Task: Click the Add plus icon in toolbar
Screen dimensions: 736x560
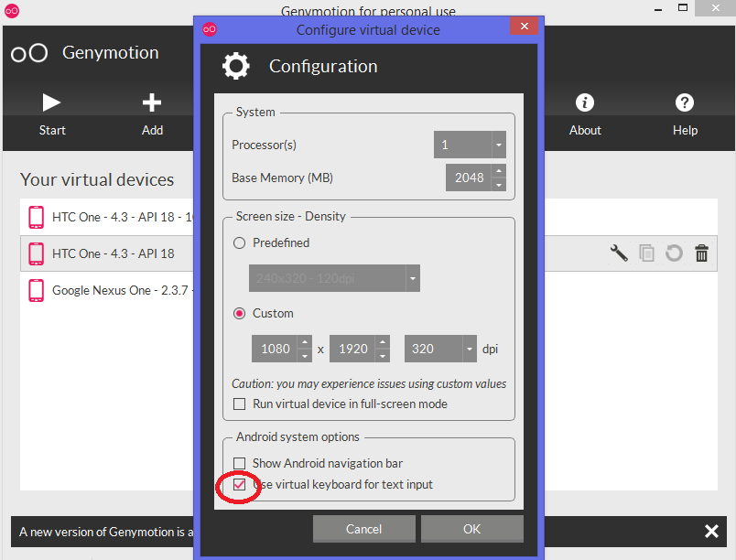Action: pyautogui.click(x=152, y=102)
